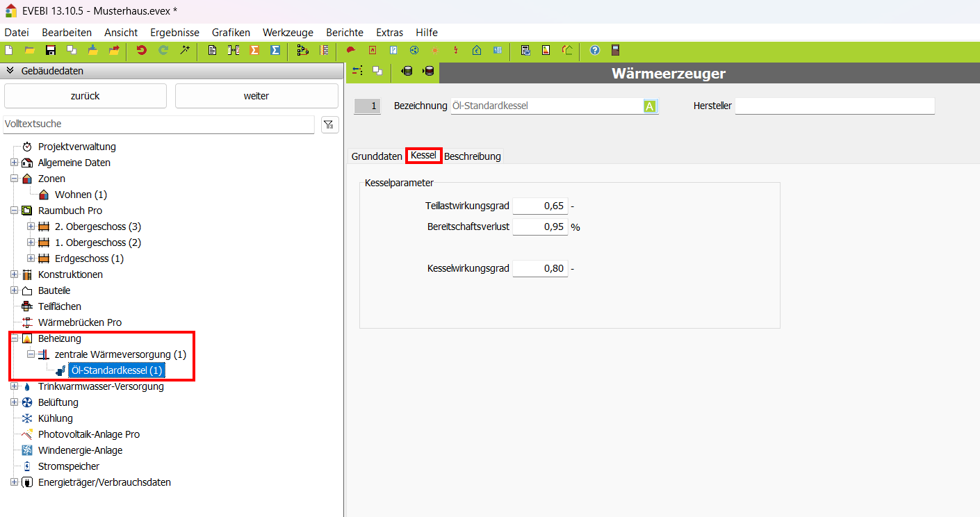Screen dimensions: 980x517
Task: Switch to the Beschreibung tab
Action: tap(472, 156)
